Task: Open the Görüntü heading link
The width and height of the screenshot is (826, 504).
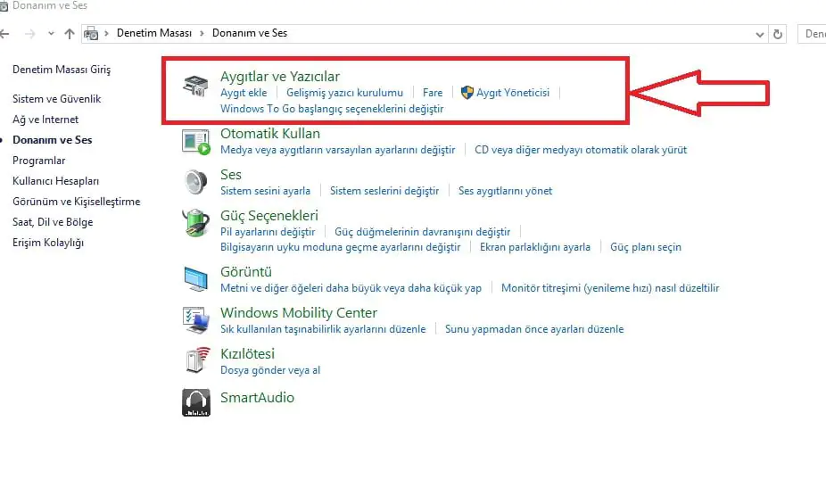Action: (x=246, y=272)
